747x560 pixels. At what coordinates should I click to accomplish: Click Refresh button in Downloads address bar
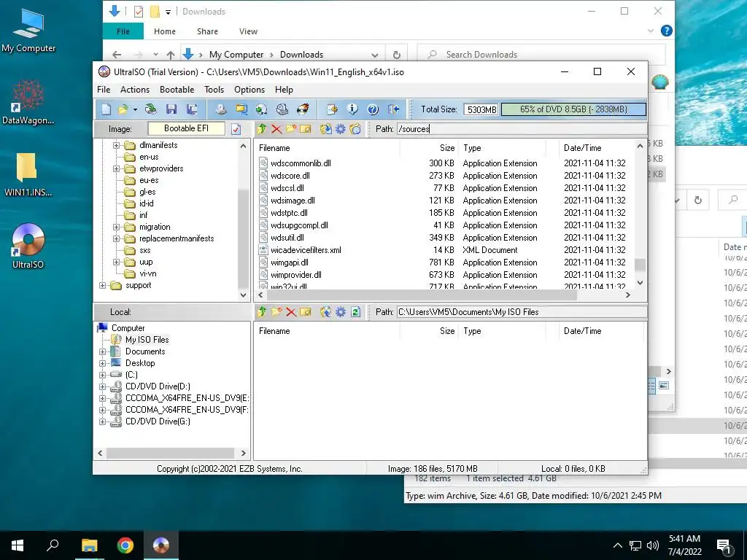[x=396, y=55]
